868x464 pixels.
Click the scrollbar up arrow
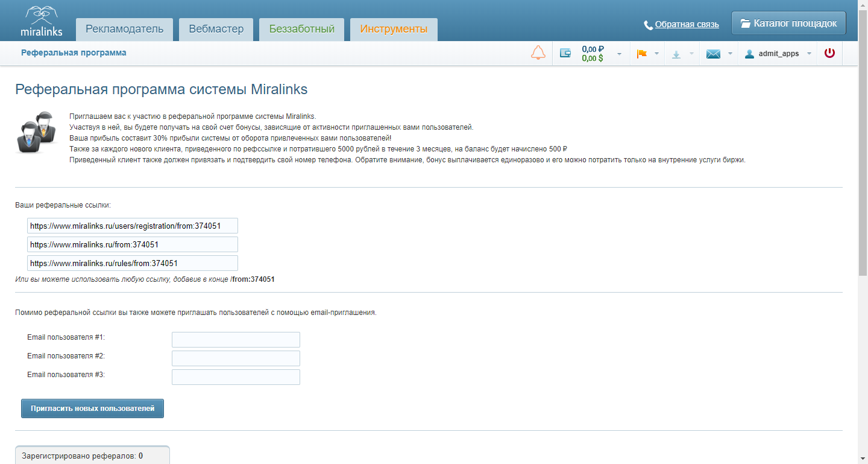pyautogui.click(x=863, y=5)
